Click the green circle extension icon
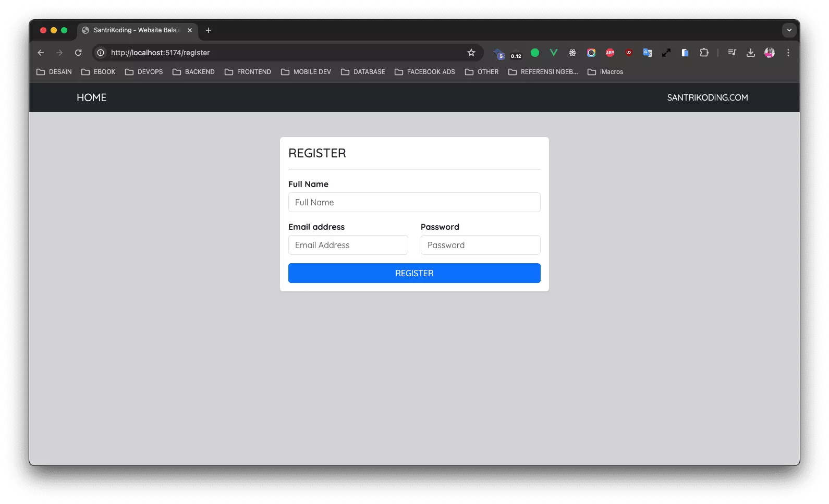The width and height of the screenshot is (829, 504). point(535,53)
